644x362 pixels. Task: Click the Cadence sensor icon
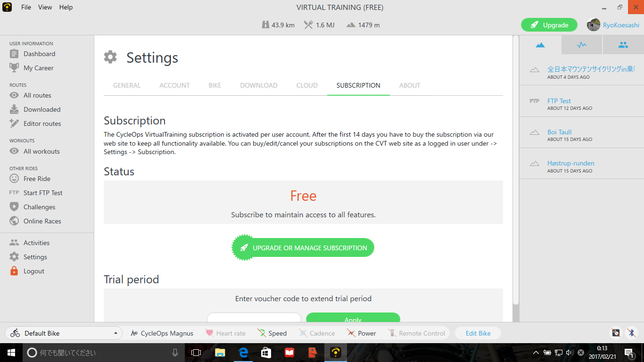tap(303, 333)
